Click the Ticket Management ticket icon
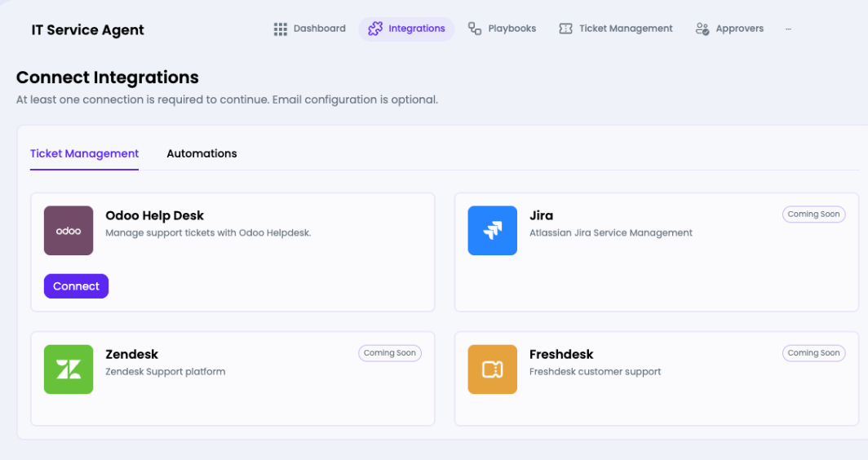This screenshot has height=460, width=868. point(565,29)
